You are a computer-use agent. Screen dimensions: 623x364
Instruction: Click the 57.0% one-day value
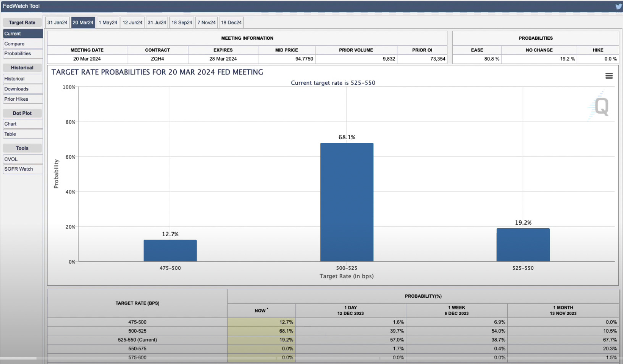coord(397,340)
